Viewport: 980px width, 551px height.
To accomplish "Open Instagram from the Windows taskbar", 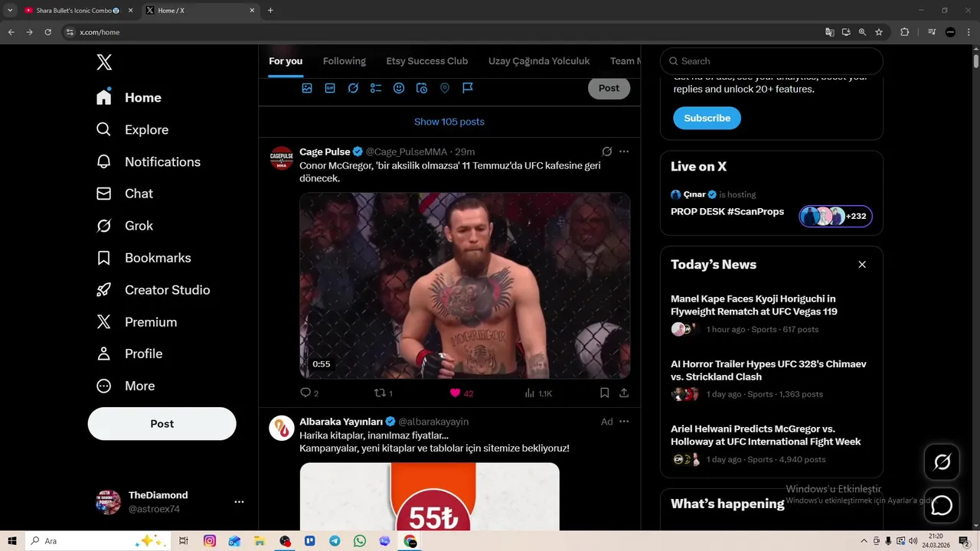I will coord(210,541).
